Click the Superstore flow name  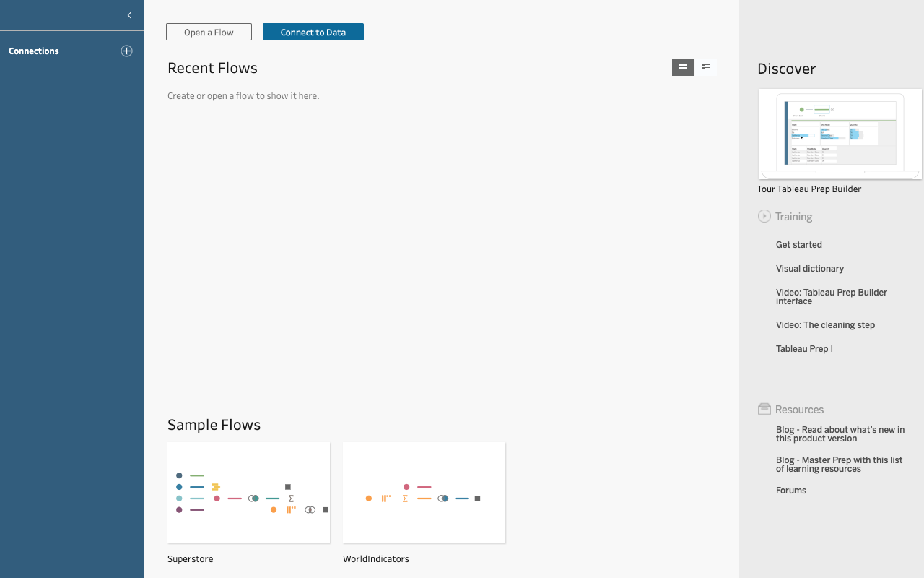(191, 559)
